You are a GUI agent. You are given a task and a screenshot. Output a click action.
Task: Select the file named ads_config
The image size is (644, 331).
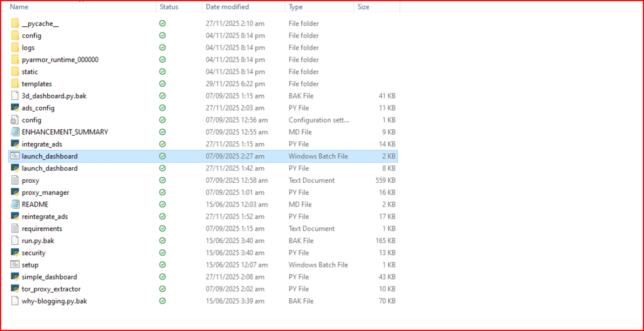point(38,108)
